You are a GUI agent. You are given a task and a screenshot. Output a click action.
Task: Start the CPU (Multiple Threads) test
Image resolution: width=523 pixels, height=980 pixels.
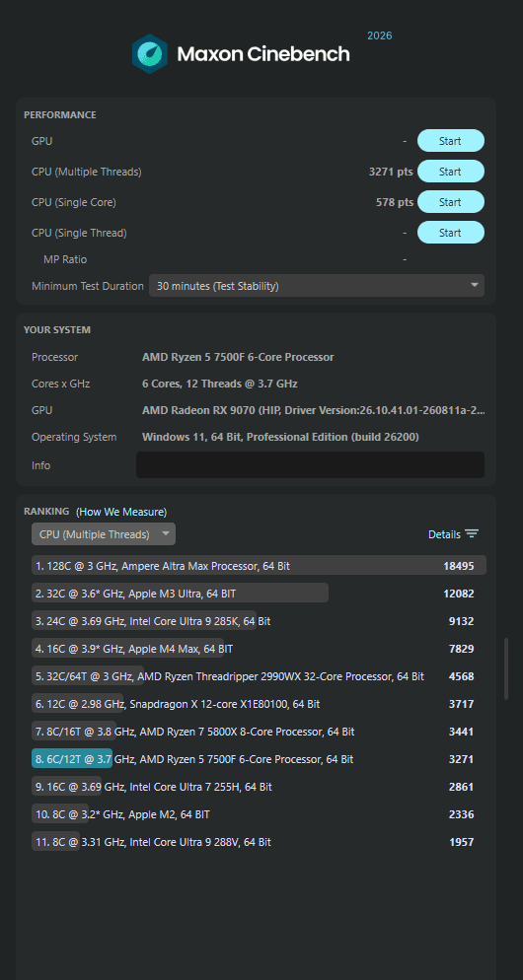pos(450,172)
